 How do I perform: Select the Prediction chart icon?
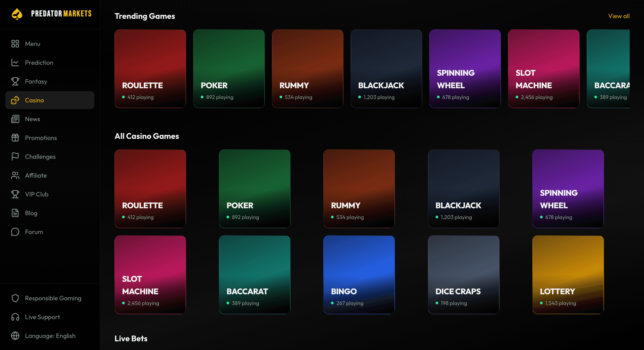pos(15,63)
